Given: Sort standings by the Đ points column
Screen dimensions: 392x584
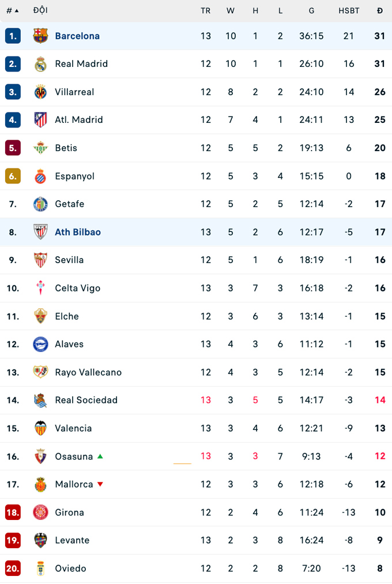Looking at the screenshot, I should tap(379, 10).
